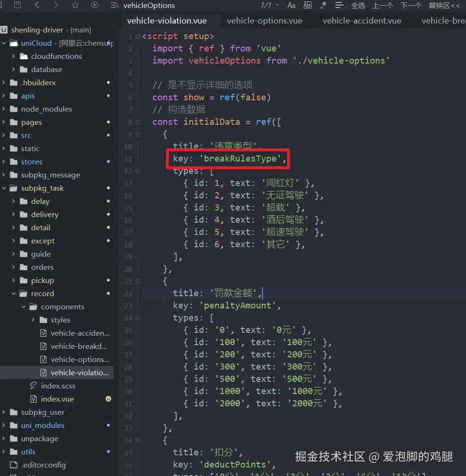
Task: Switch to vehicle-violation.vue tab
Action: pyautogui.click(x=167, y=21)
